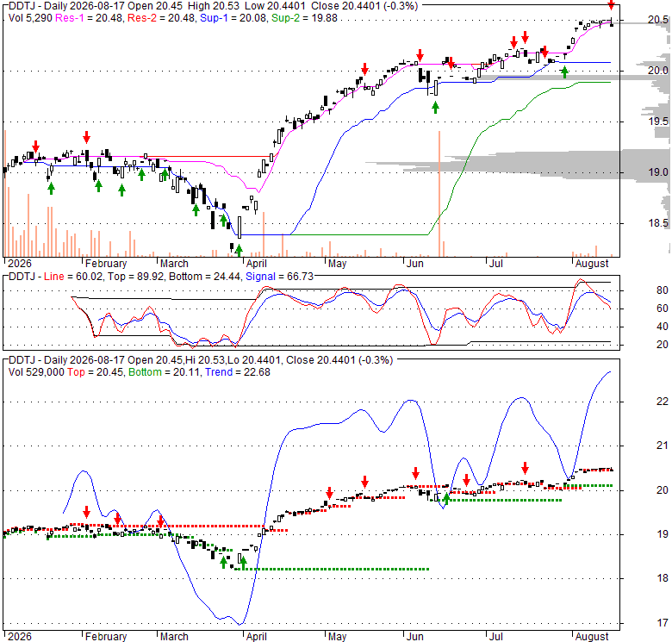The width and height of the screenshot is (672, 642).
Task: Click the oscillator Line = 60.02 label
Action: click(x=73, y=277)
